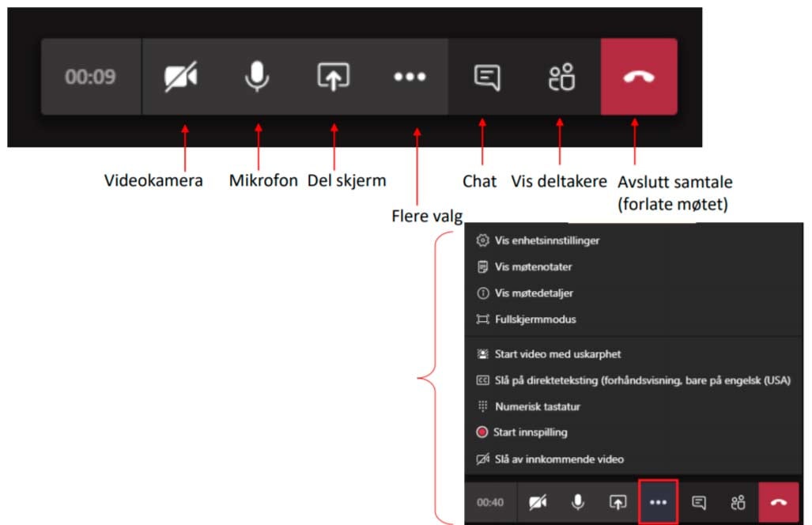Click microphone icon in small bottom toolbar
Image resolution: width=812 pixels, height=525 pixels.
point(578,502)
